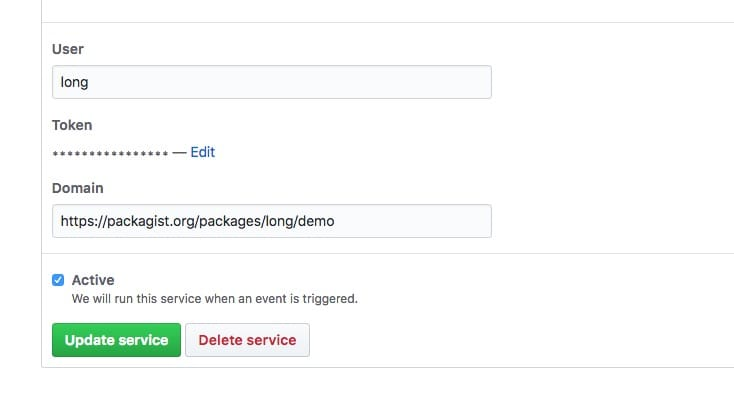Click the "Token" field label

[72, 126]
